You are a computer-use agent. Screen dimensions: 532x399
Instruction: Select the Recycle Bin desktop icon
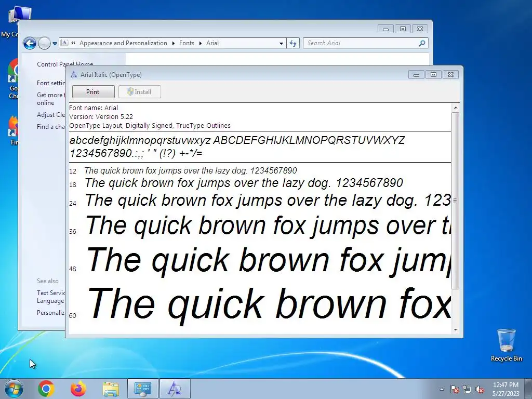tap(506, 345)
